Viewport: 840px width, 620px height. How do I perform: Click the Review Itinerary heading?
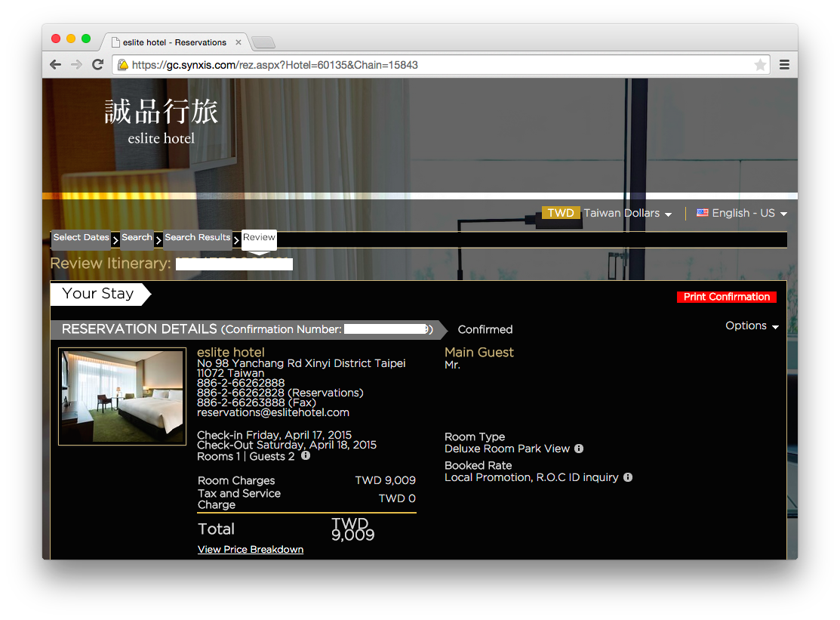coord(110,263)
